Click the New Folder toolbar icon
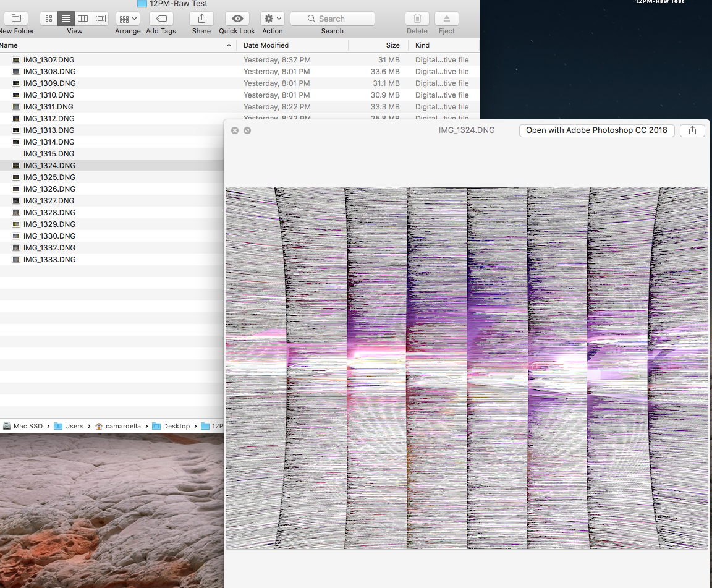 pyautogui.click(x=16, y=19)
